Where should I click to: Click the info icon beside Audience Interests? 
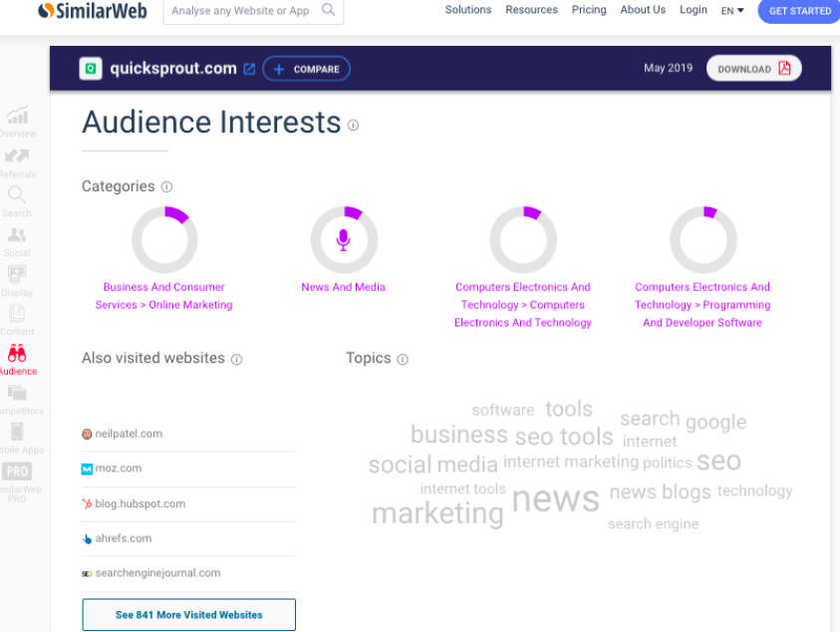coord(353,125)
